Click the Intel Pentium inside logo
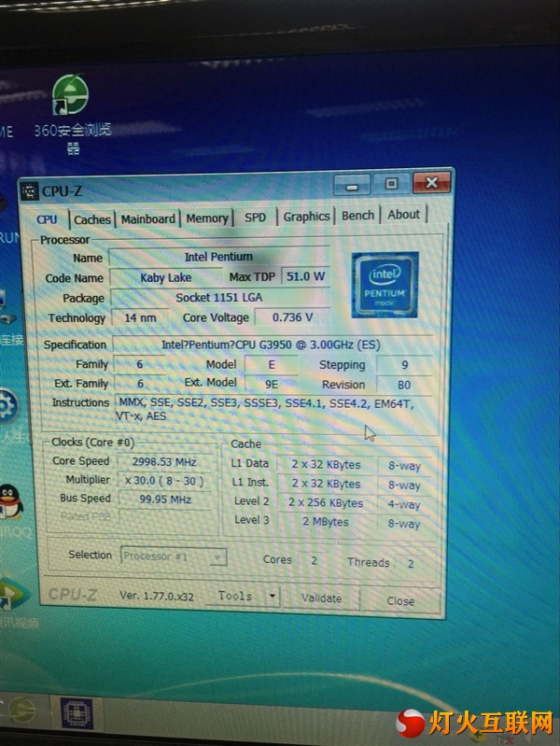This screenshot has height=746, width=560. 385,285
